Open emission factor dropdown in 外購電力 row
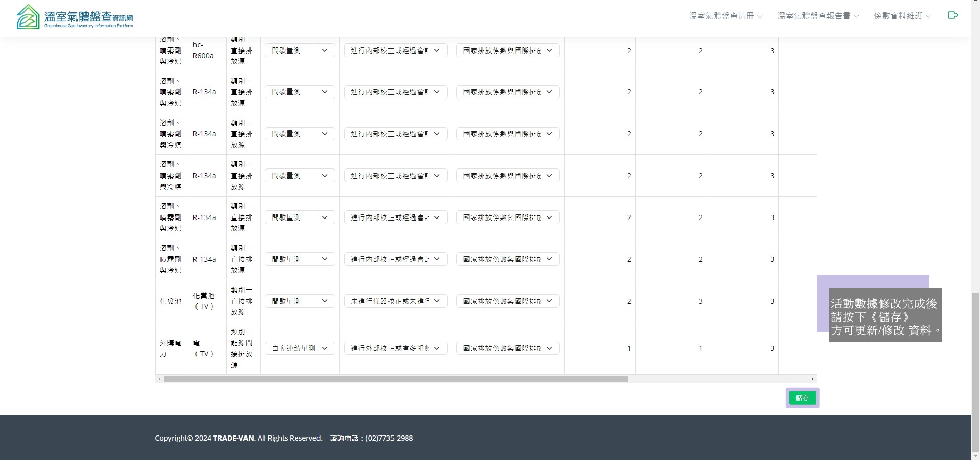This screenshot has height=460, width=980. click(507, 348)
